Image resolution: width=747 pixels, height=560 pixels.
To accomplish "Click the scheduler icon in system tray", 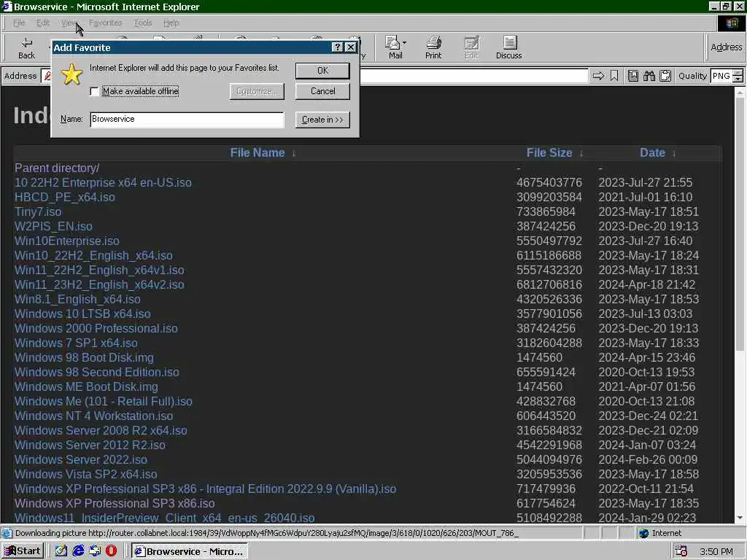I will (681, 551).
